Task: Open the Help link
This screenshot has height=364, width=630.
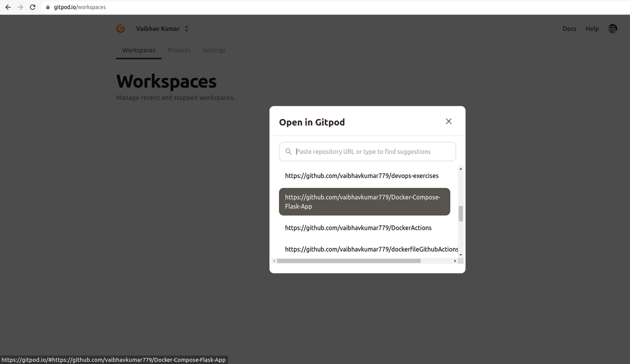Action: (x=592, y=29)
